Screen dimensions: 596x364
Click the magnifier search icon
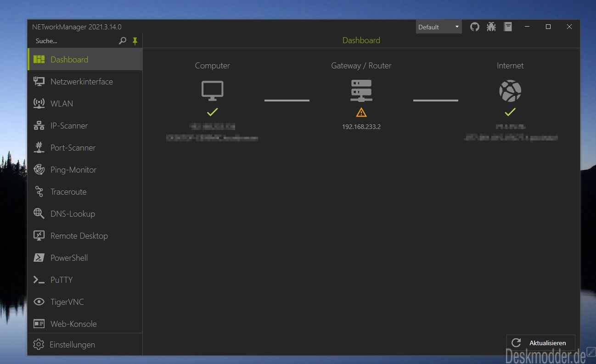click(x=123, y=41)
